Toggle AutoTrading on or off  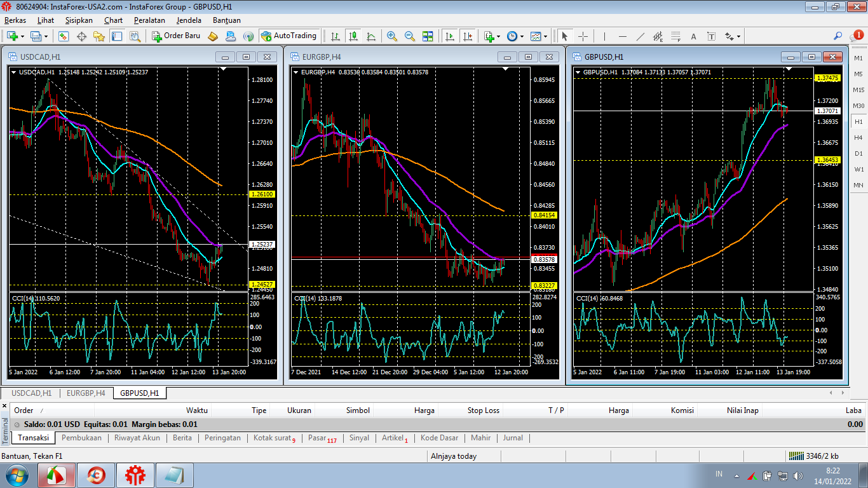(x=288, y=36)
